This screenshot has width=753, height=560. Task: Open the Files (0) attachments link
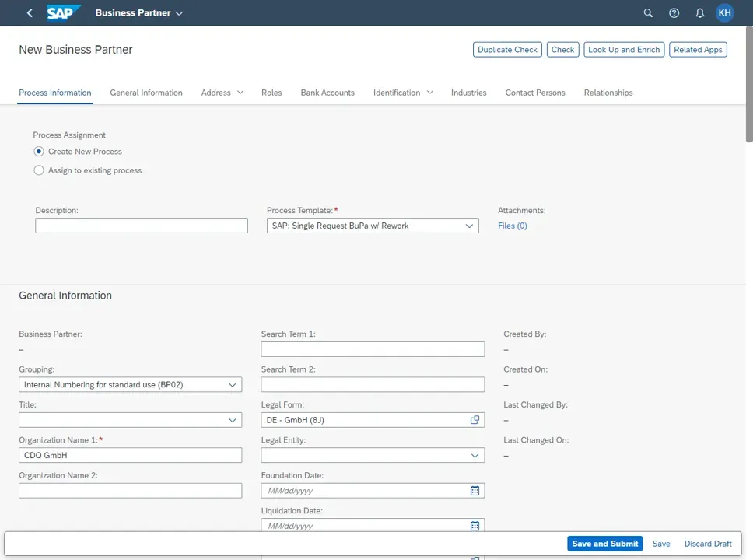click(512, 226)
